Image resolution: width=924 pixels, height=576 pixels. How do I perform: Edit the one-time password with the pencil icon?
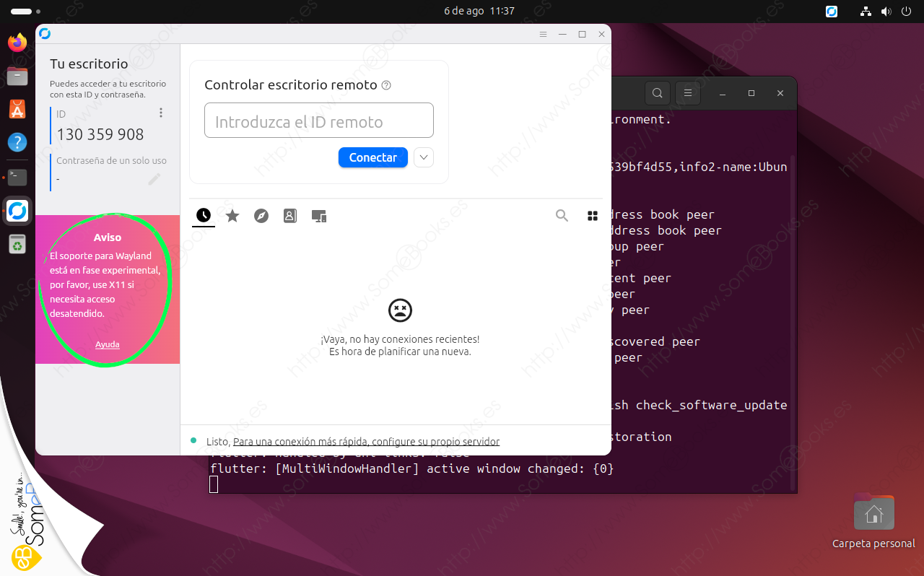[x=154, y=179]
